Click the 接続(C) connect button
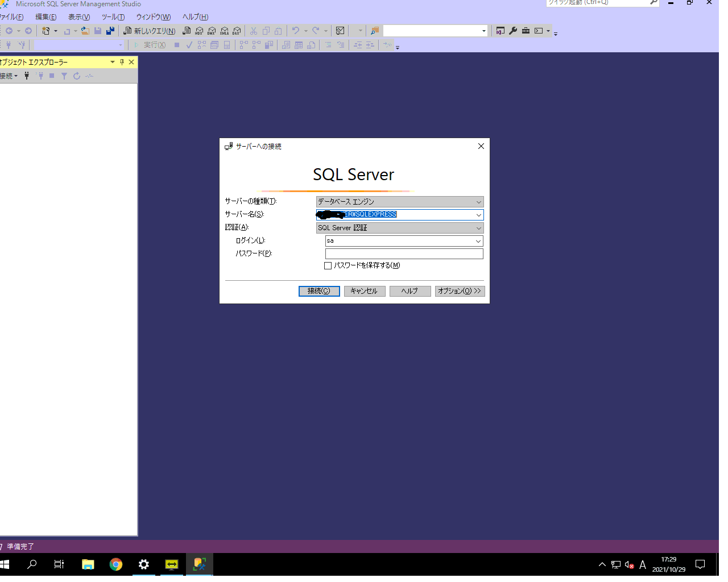Screen dimensions: 728x582 coord(319,291)
